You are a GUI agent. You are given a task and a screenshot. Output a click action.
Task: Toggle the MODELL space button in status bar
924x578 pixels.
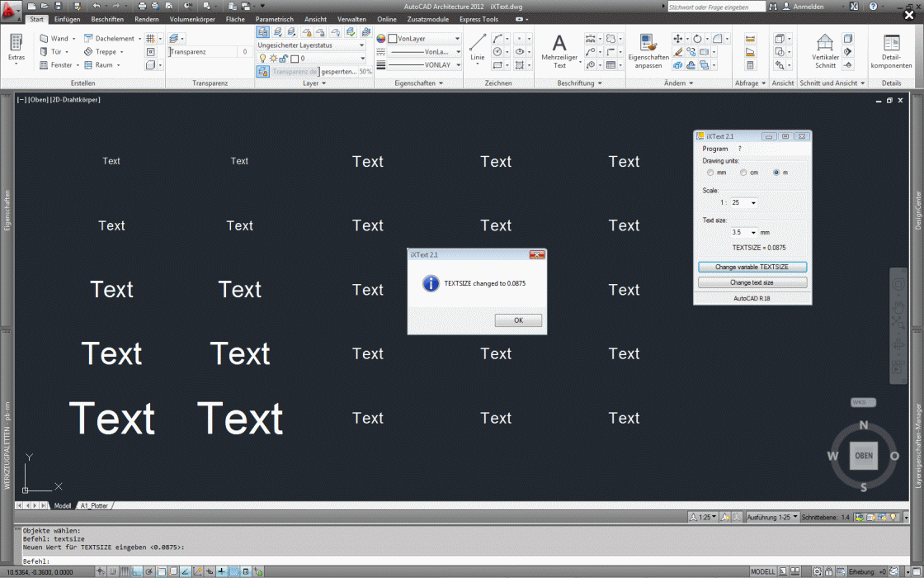point(762,571)
